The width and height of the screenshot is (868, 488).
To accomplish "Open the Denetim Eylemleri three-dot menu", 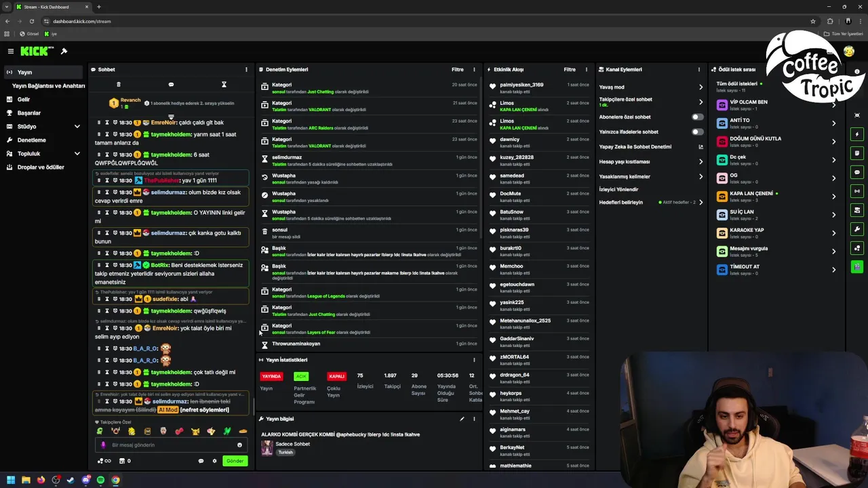I will point(474,69).
